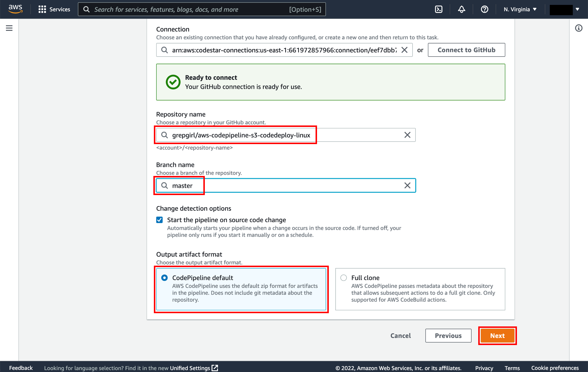Click the magnifier icon in Branch name field
Image resolution: width=588 pixels, height=372 pixels.
click(164, 186)
